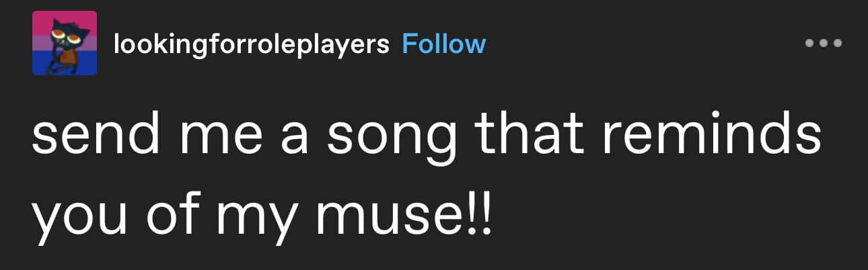Open the blog via the pink-blue avatar
The image size is (868, 270).
(65, 43)
